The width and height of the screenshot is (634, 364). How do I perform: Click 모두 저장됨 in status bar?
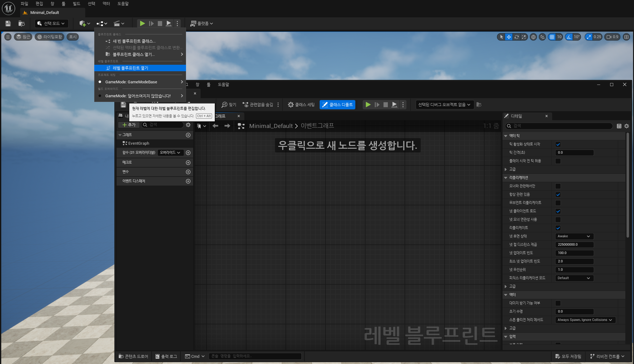point(568,356)
